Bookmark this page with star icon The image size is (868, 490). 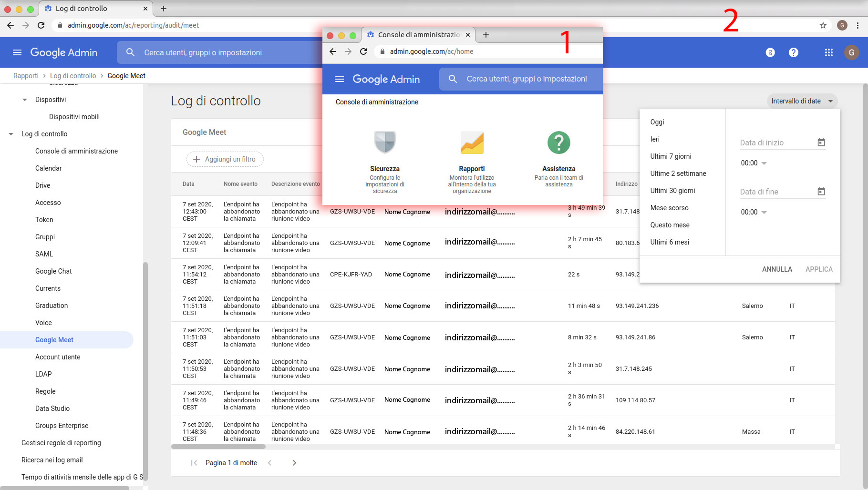pos(823,25)
